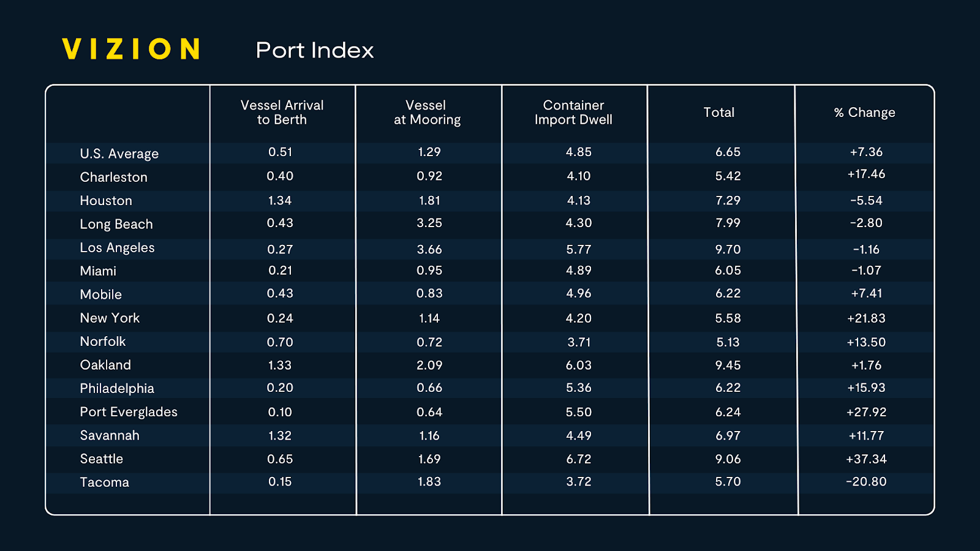Image resolution: width=980 pixels, height=551 pixels.
Task: Select the U.S. Average row label
Action: pos(119,154)
